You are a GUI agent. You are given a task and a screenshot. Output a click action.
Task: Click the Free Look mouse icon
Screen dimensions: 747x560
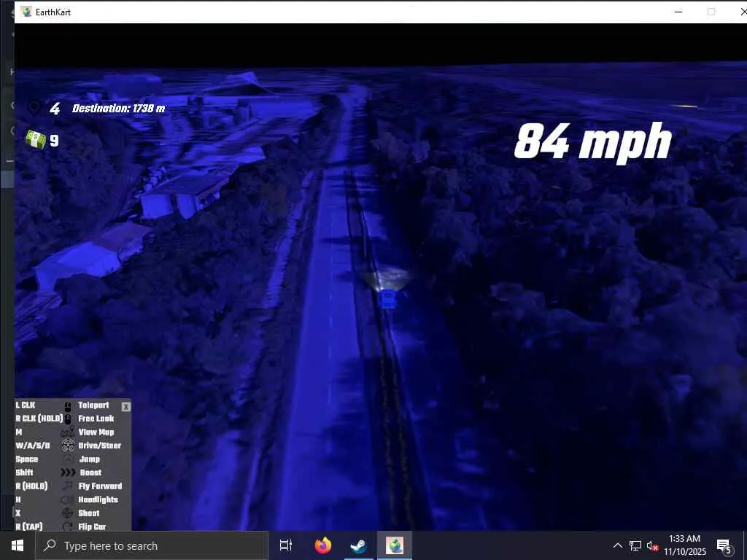click(68, 419)
